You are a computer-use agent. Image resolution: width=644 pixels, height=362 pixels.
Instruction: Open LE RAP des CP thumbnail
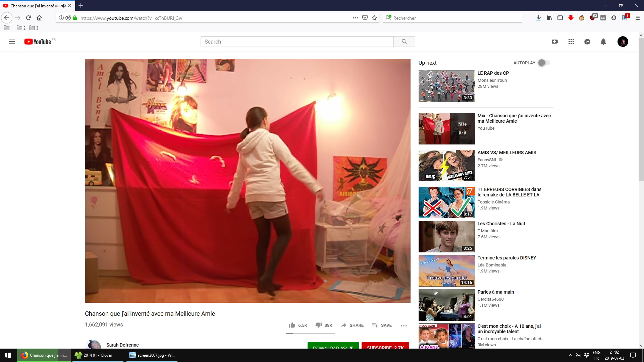446,86
